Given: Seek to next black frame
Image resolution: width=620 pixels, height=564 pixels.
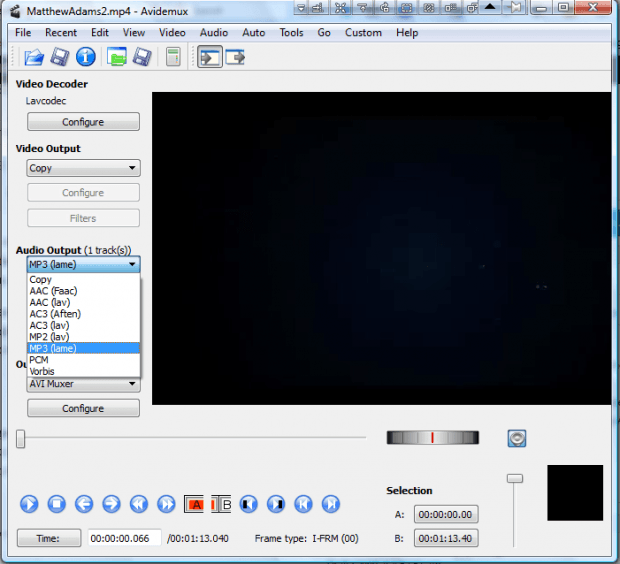Looking at the screenshot, I should [276, 504].
